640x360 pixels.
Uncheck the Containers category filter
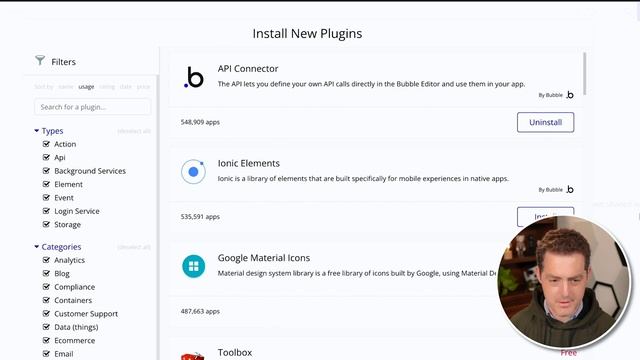pos(46,300)
